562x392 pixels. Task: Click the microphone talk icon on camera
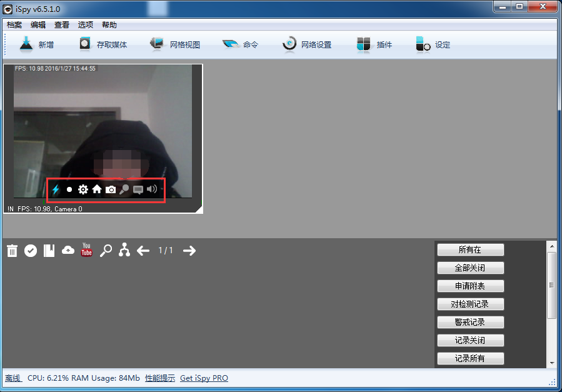pyautogui.click(x=124, y=189)
